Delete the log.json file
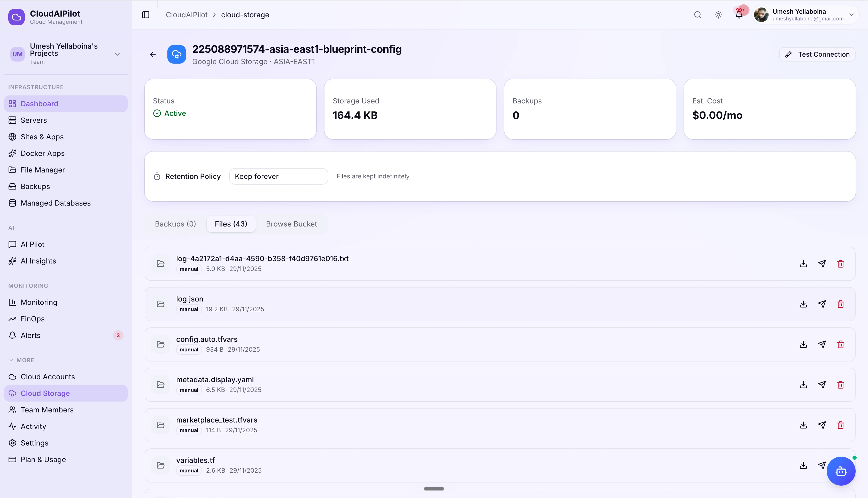 [841, 304]
